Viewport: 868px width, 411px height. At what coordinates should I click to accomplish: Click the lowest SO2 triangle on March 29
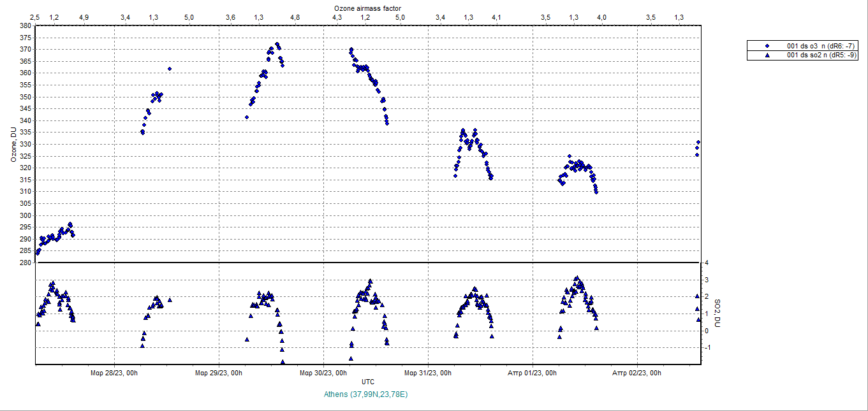(x=283, y=362)
